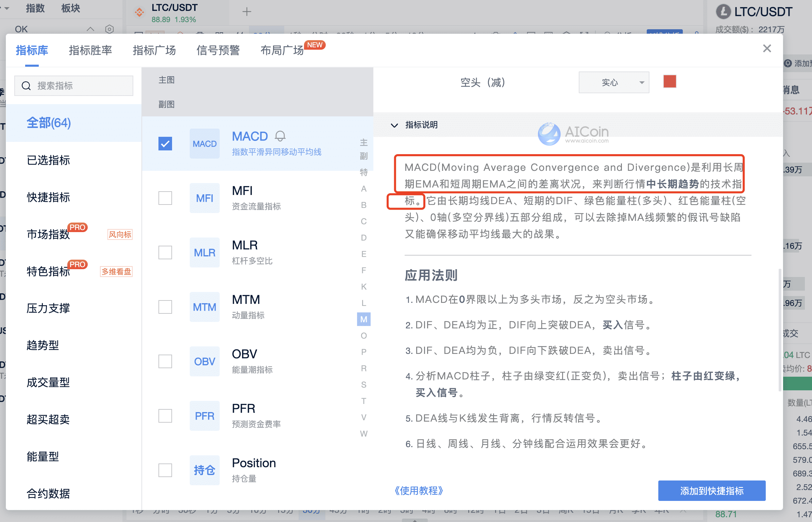Screen dimensions: 812x522
Task: Select the 市场指数 category
Action: 48,234
